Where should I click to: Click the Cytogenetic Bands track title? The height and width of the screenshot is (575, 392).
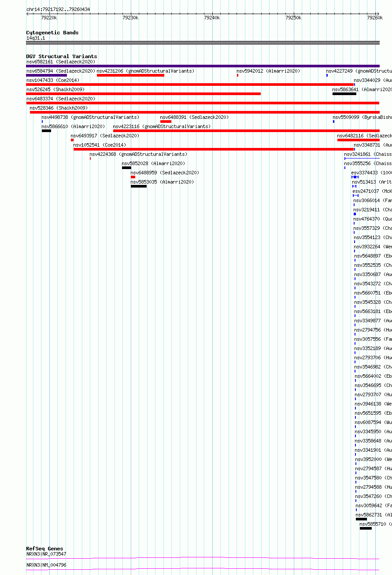coord(52,33)
